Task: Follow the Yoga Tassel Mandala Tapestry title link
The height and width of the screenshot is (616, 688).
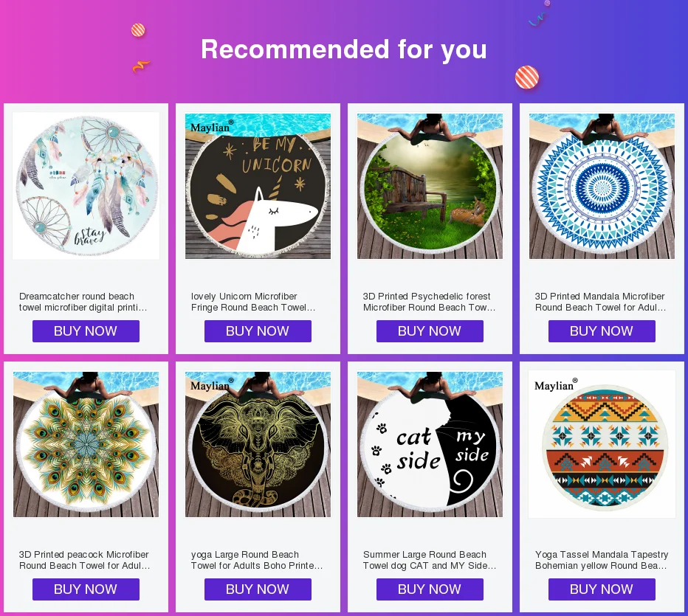Action: pos(602,560)
